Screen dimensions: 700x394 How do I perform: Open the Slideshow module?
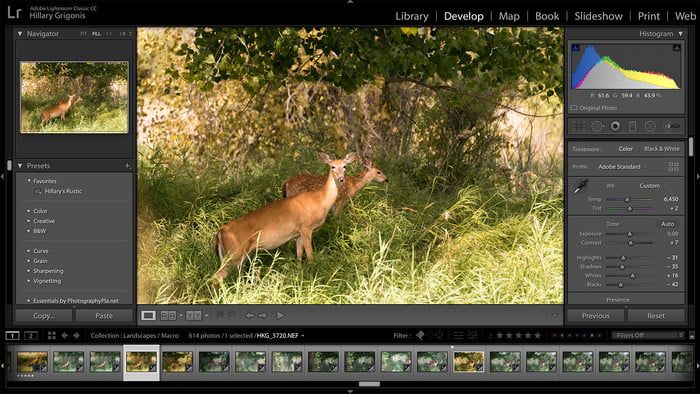pyautogui.click(x=598, y=16)
